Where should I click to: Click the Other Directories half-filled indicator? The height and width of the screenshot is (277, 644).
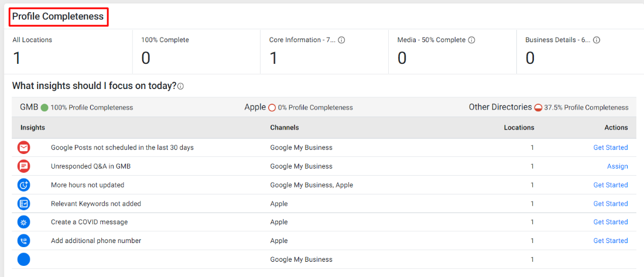tap(539, 108)
